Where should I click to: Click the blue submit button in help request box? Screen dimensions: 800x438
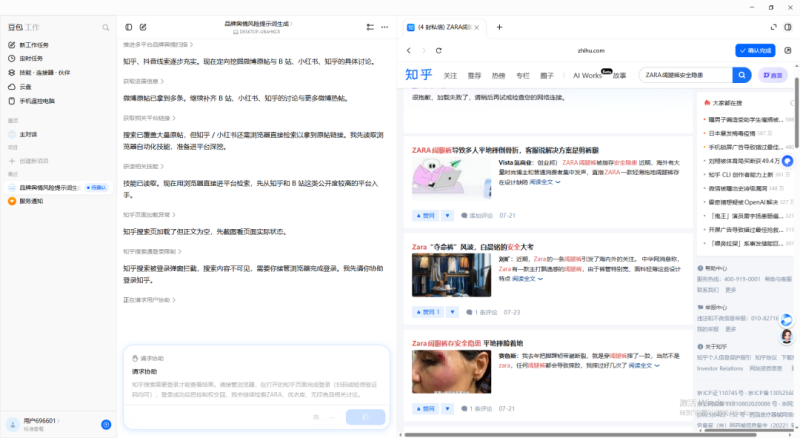coord(365,417)
